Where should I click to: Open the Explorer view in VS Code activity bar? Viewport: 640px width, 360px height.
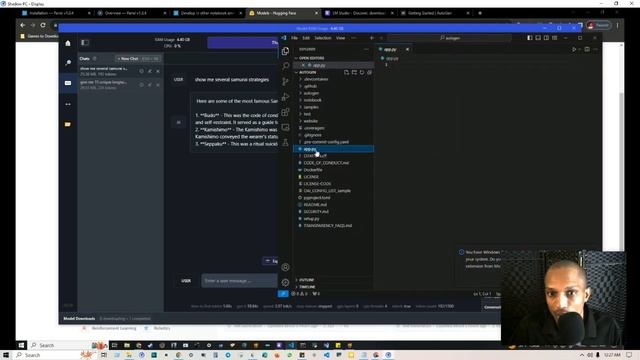coord(285,51)
